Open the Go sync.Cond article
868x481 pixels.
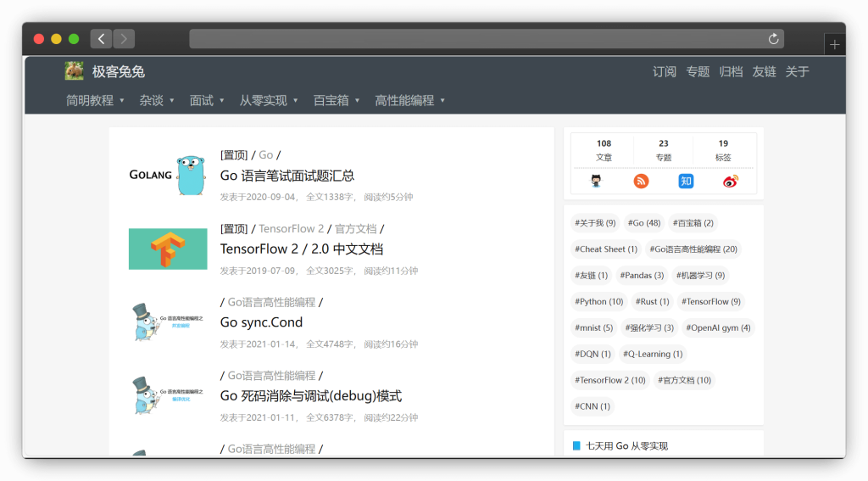tap(261, 322)
